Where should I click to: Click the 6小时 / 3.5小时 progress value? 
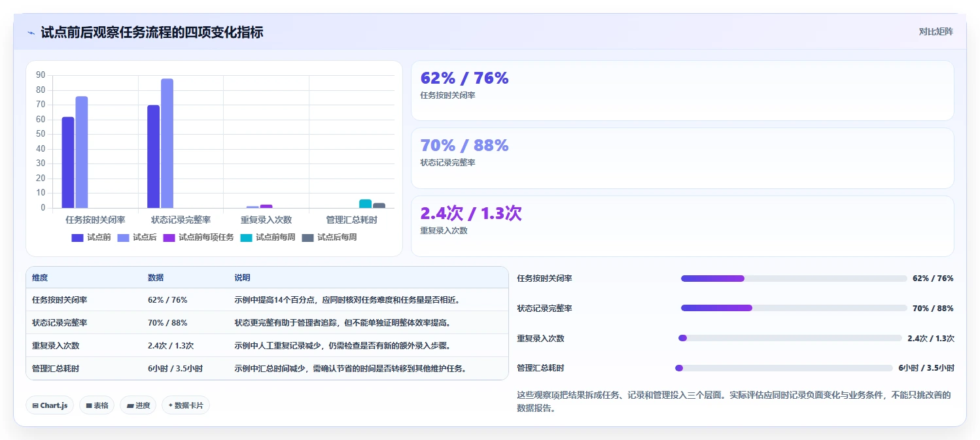926,368
